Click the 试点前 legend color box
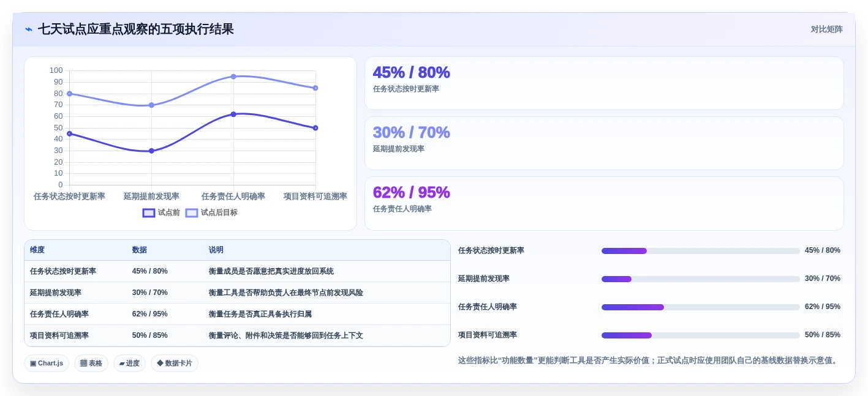The image size is (868, 396). [x=149, y=213]
